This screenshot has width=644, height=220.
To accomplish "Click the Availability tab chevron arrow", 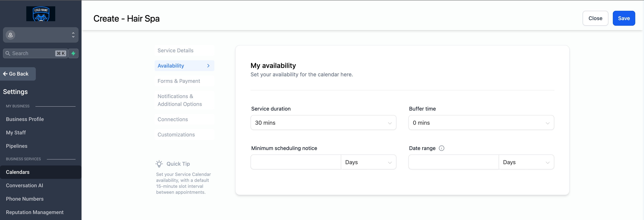I will (x=208, y=66).
